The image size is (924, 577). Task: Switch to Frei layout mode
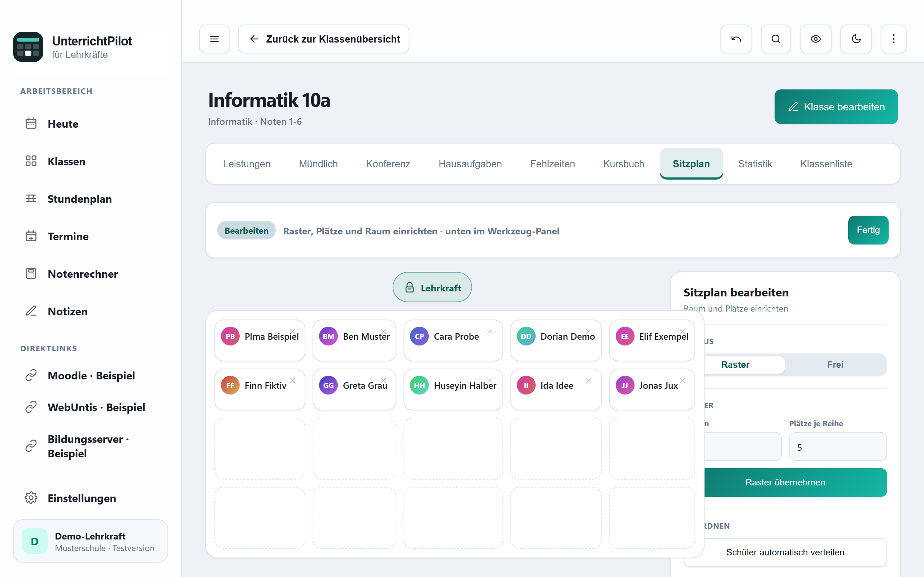click(835, 365)
